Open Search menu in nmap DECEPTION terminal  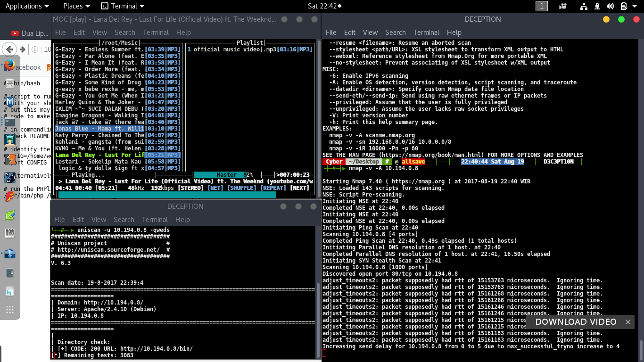[x=395, y=33]
